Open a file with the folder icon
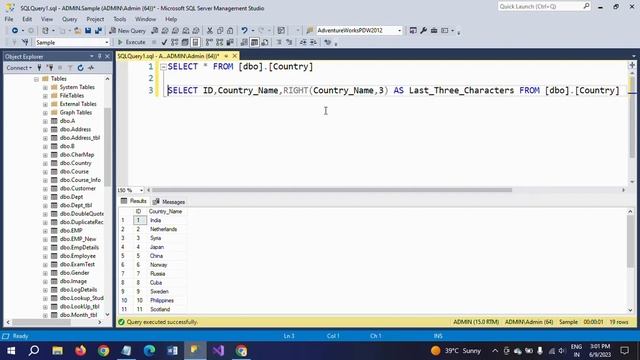The width and height of the screenshot is (640, 360). 77,31
